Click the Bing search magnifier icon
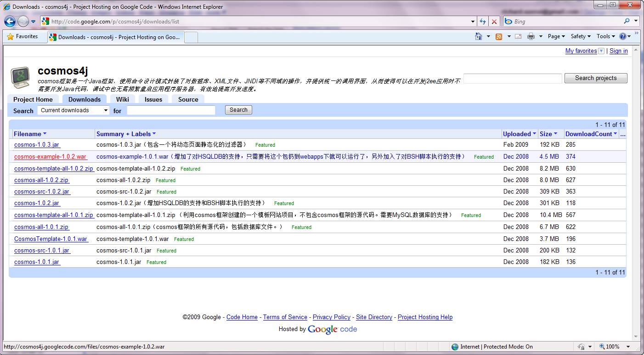This screenshot has width=644, height=355. (x=627, y=21)
